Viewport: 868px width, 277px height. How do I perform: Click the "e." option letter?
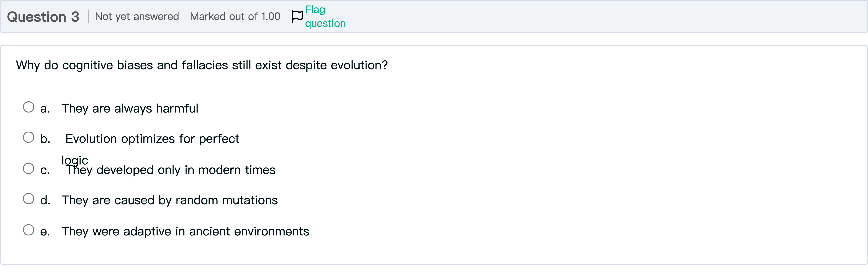pyautogui.click(x=45, y=232)
